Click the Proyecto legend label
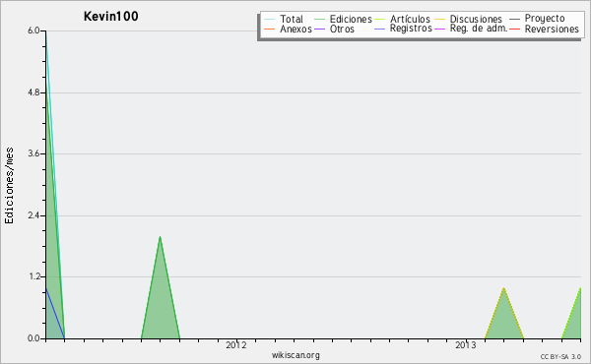591x364 pixels. [x=545, y=19]
